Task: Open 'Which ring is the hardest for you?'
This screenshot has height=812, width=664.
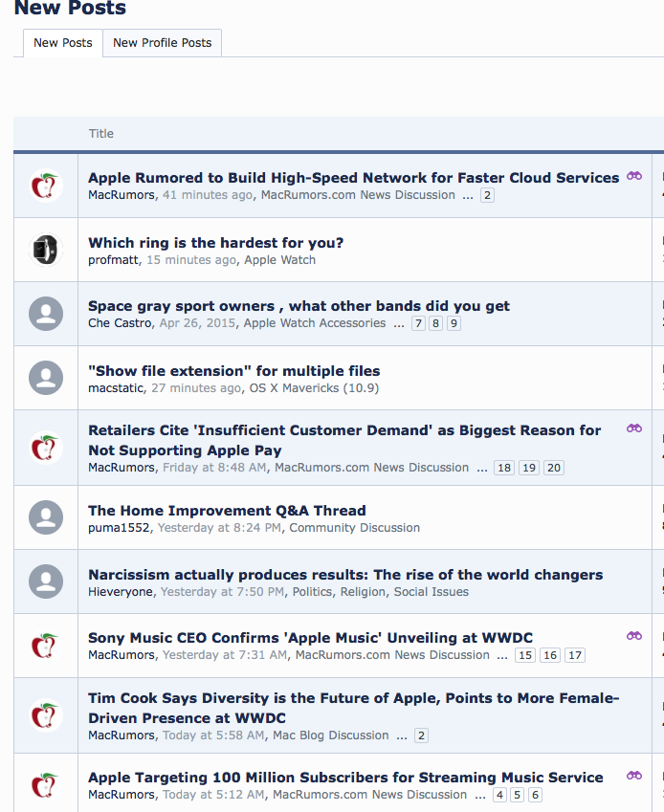Action: [x=216, y=243]
